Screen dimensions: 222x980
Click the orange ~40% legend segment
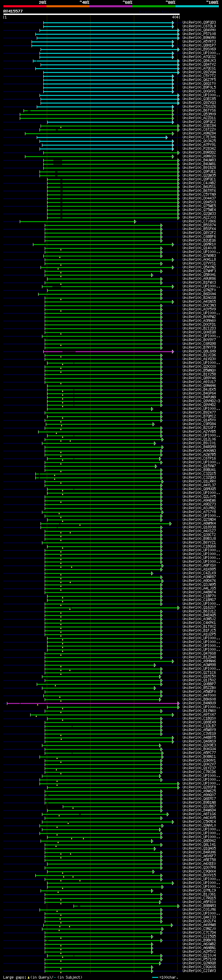(x=68, y=6)
